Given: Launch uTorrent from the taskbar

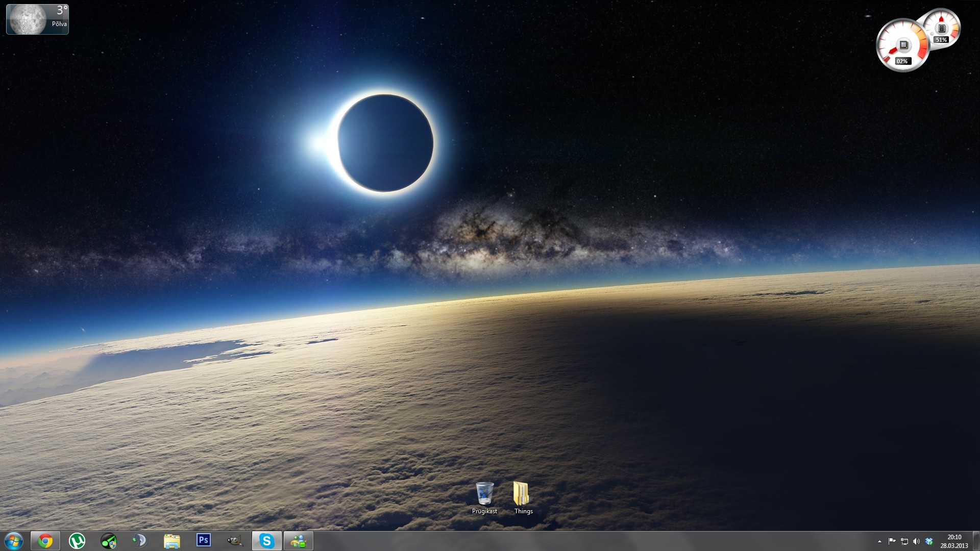Looking at the screenshot, I should coord(77,541).
